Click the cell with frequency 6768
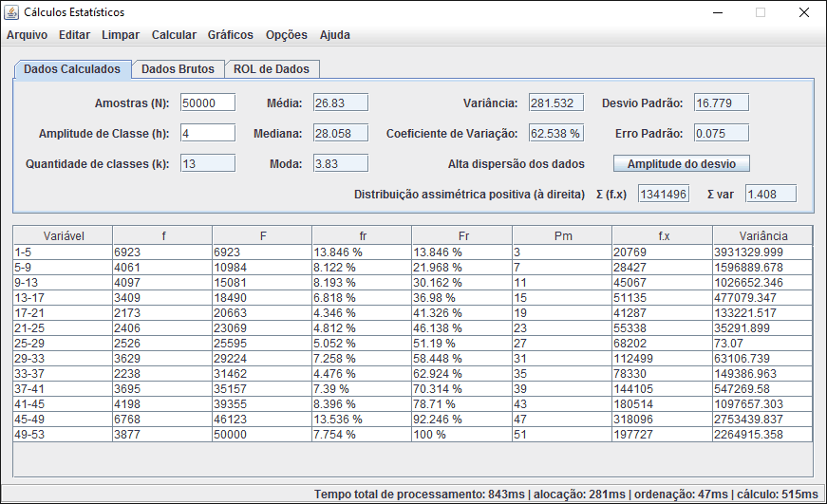 point(162,420)
